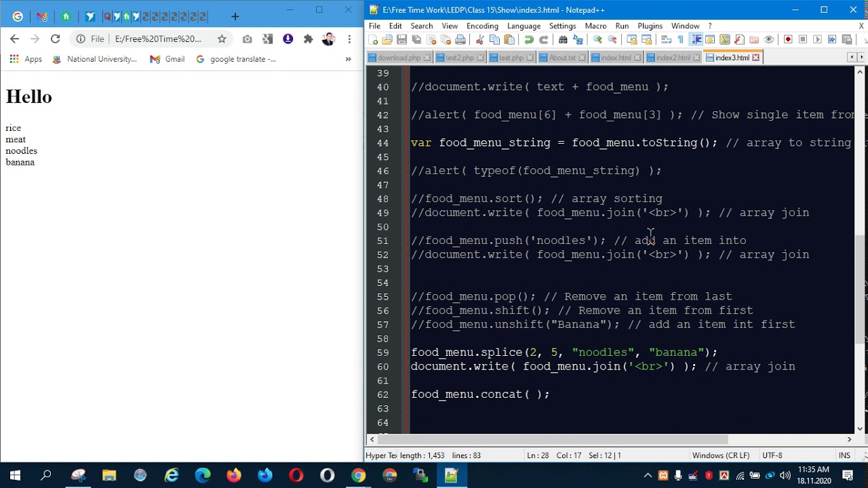Click the Playback macro icon
The width and height of the screenshot is (868, 488).
(817, 39)
